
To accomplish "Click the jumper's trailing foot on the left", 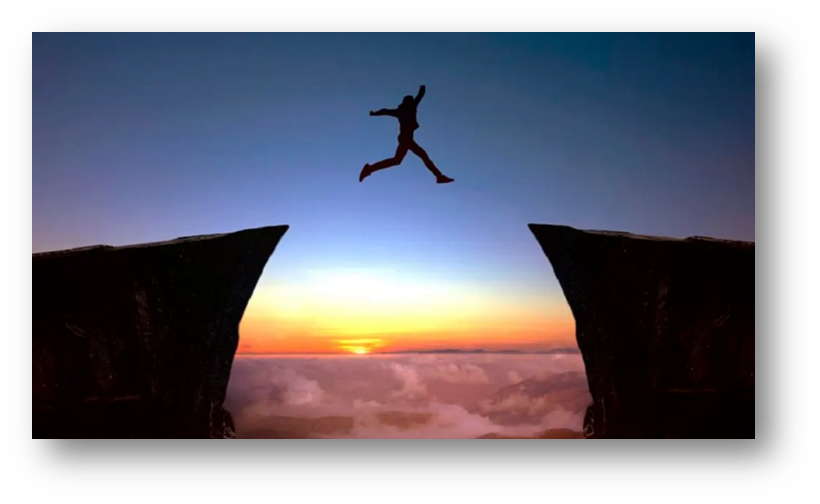I will pyautogui.click(x=364, y=172).
